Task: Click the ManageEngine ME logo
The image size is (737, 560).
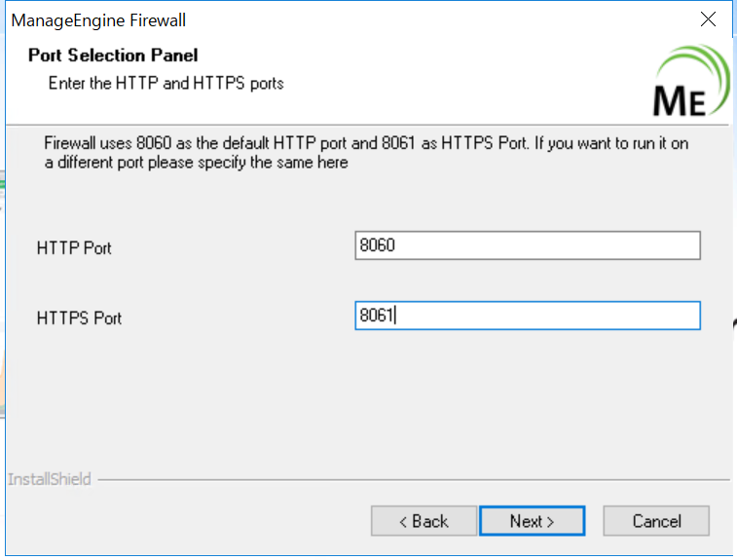Action: [x=689, y=83]
